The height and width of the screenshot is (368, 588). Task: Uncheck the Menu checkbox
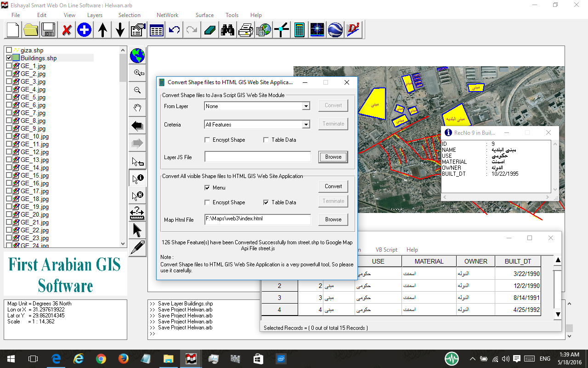click(x=208, y=188)
